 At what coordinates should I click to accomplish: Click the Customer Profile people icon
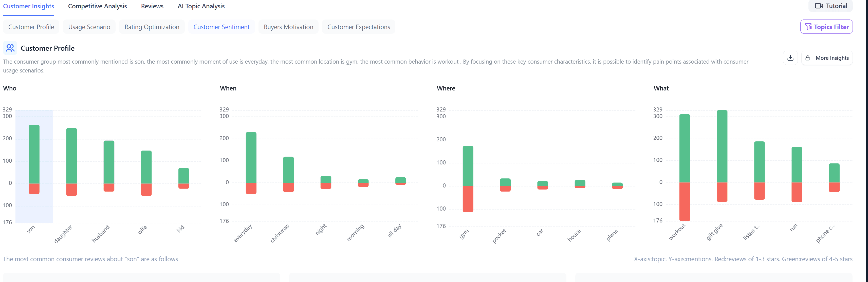[10, 48]
